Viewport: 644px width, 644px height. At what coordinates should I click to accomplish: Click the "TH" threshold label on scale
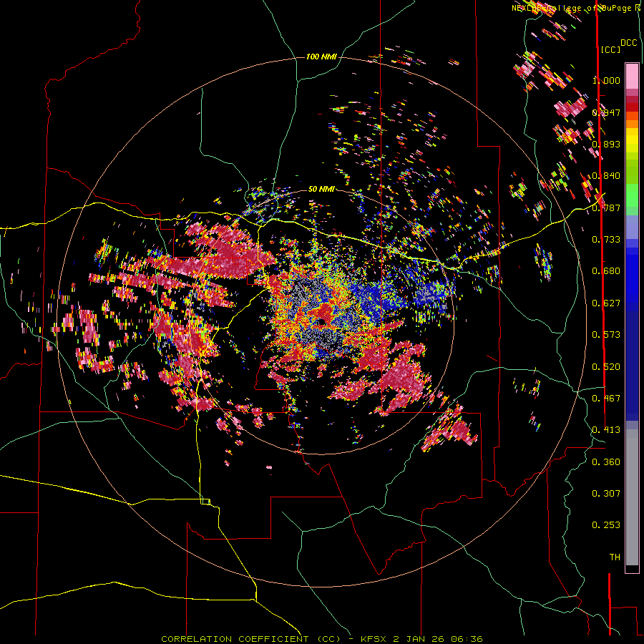pos(615,557)
